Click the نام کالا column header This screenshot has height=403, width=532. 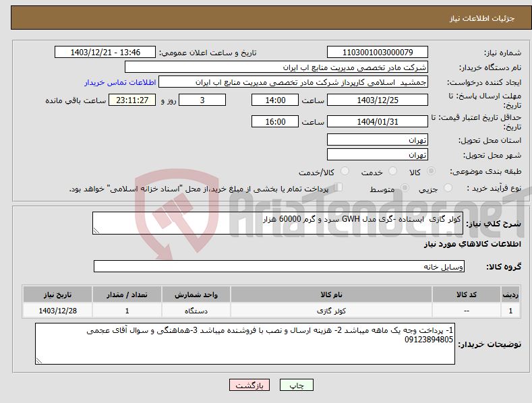(x=331, y=294)
